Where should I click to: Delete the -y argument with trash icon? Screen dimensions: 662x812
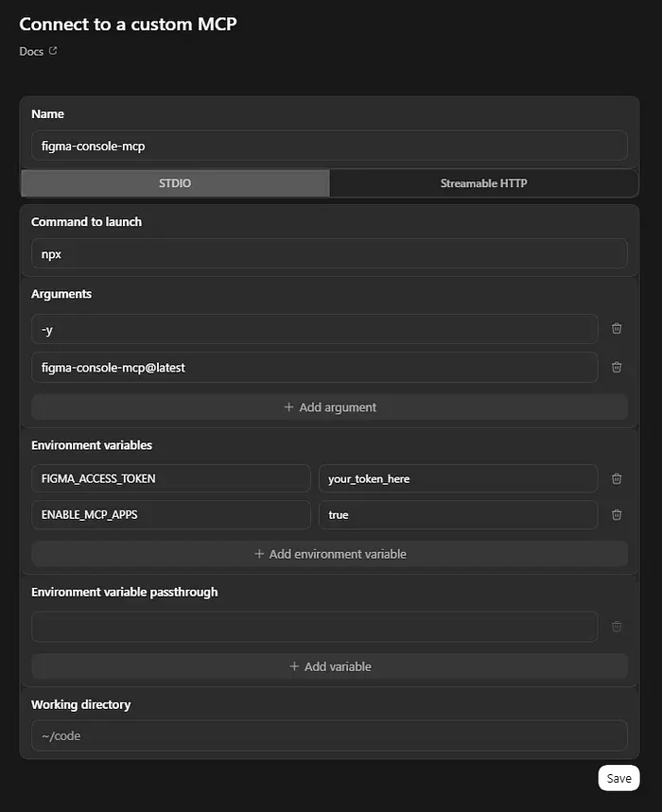pyautogui.click(x=617, y=329)
